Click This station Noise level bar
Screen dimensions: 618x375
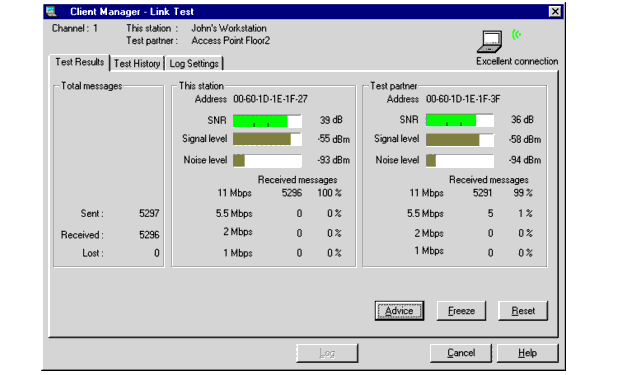(x=267, y=160)
